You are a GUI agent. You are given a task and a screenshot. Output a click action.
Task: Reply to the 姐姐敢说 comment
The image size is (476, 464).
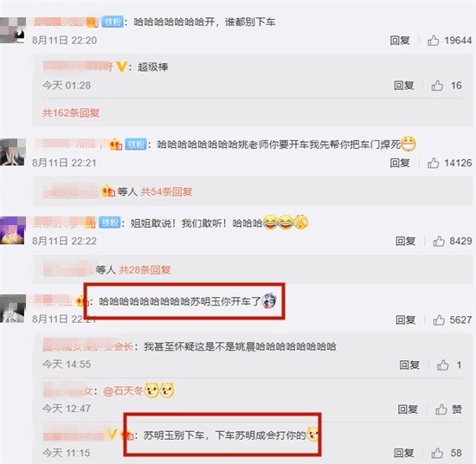(x=405, y=242)
